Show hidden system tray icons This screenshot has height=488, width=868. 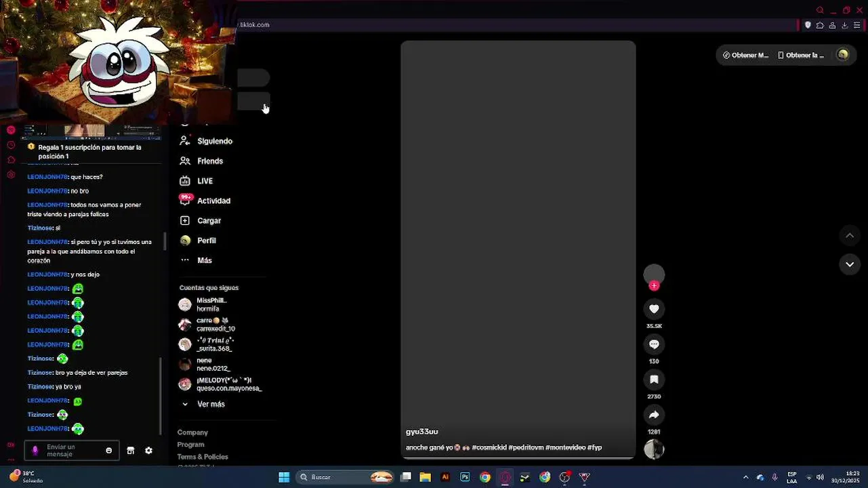[x=746, y=477]
